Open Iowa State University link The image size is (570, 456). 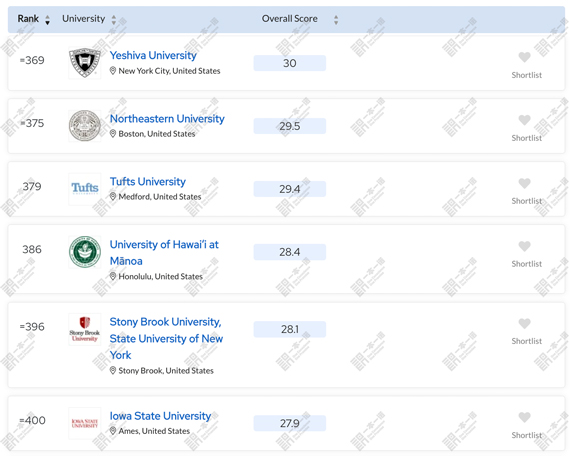point(160,416)
